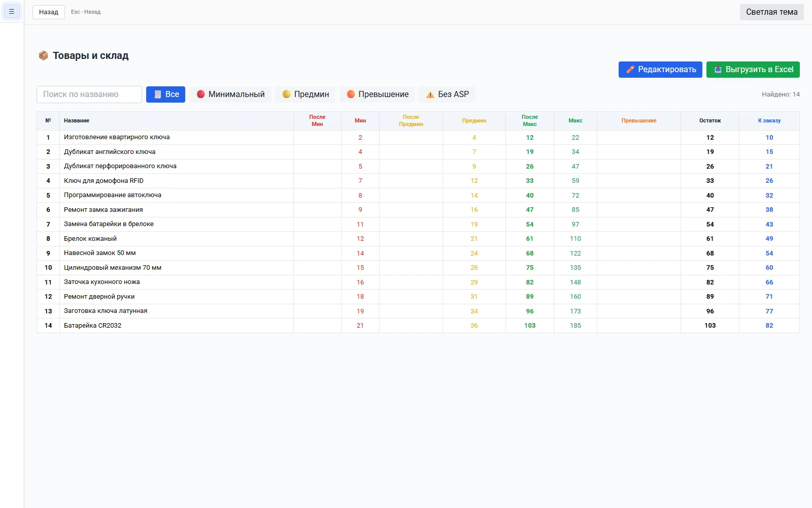Select row Ремонт дверной ручки
The image size is (812, 508).
tap(418, 297)
